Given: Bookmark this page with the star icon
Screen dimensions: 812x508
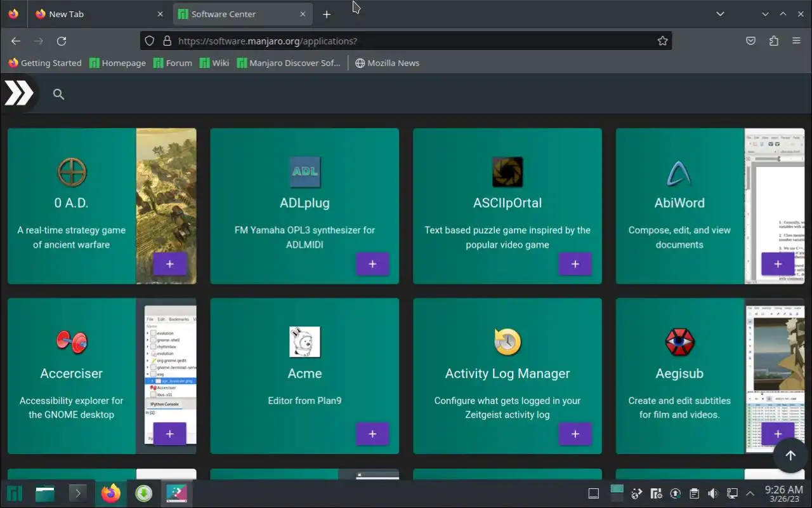Looking at the screenshot, I should point(662,41).
